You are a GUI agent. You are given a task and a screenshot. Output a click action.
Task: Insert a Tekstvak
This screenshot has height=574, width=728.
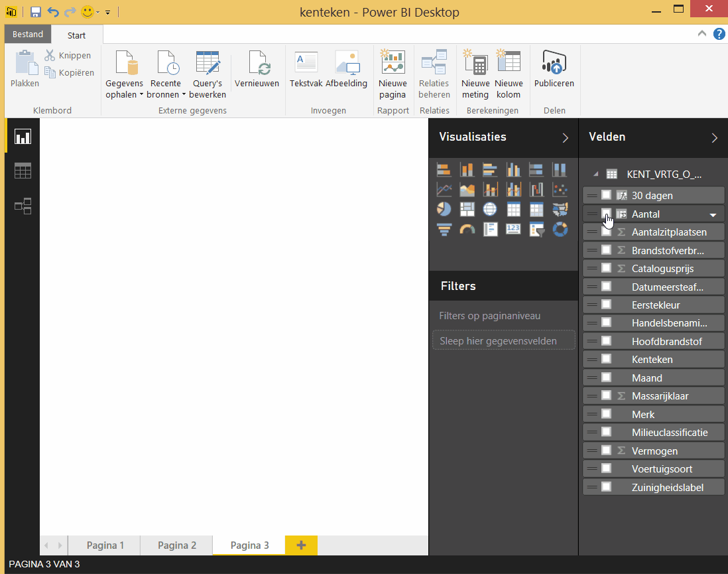click(306, 69)
